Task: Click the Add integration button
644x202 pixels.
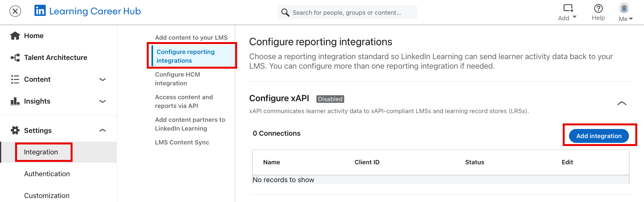Action: [x=599, y=136]
